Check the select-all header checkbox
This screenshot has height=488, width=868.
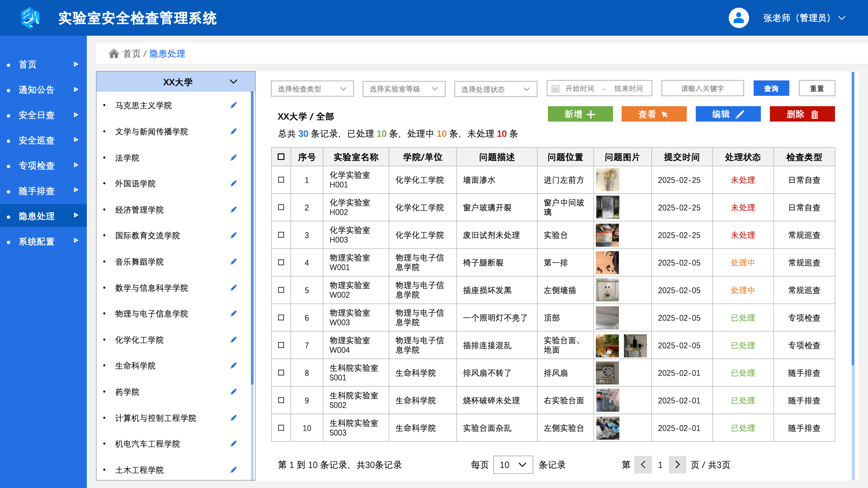(281, 157)
